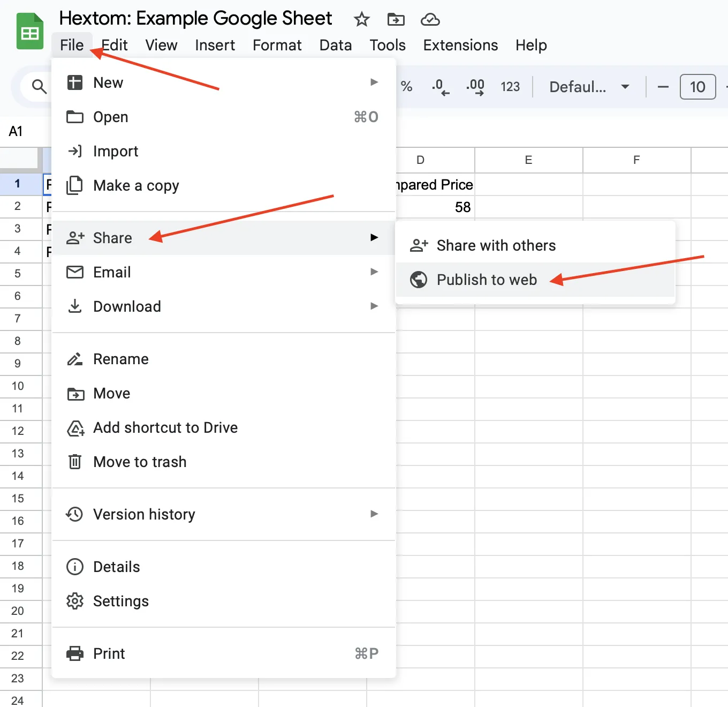Click the move-to-folder icon beside the title

tap(396, 20)
